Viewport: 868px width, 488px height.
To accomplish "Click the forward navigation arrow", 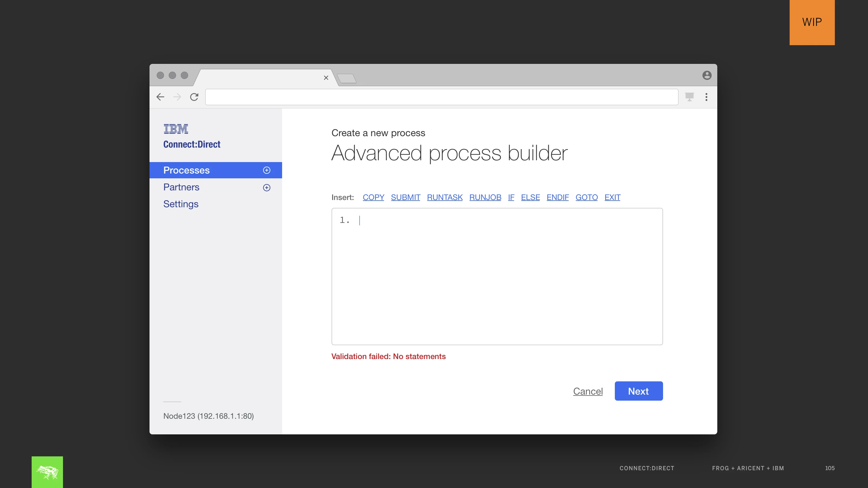I will (x=177, y=97).
